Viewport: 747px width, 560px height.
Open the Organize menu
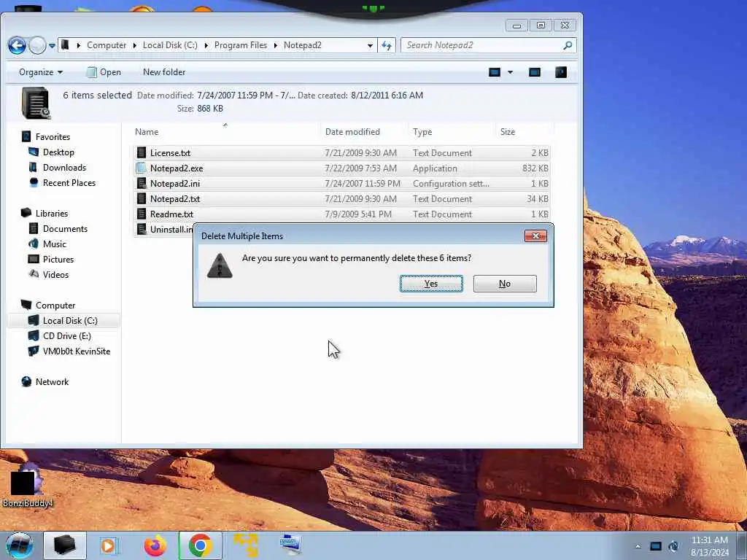point(41,72)
